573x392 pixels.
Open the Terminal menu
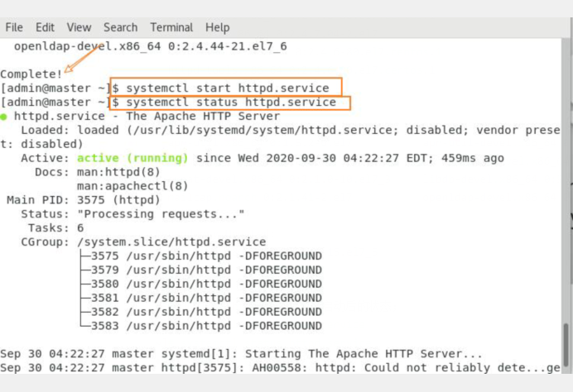click(171, 27)
